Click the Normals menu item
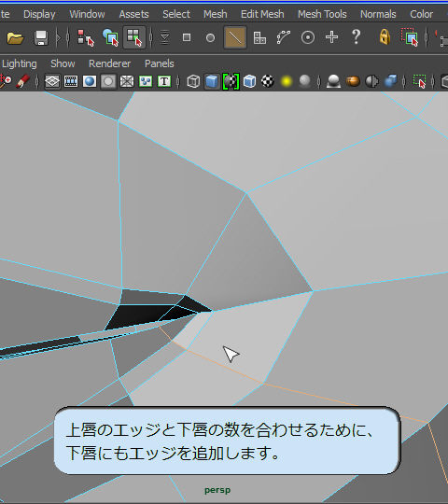Image resolution: width=448 pixels, height=504 pixels. tap(378, 14)
